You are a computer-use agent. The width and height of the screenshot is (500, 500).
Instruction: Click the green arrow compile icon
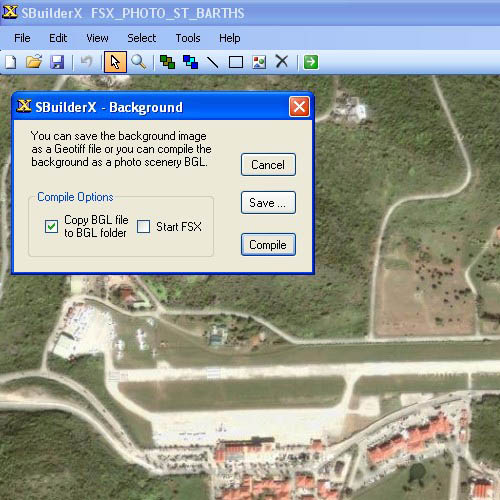(311, 62)
